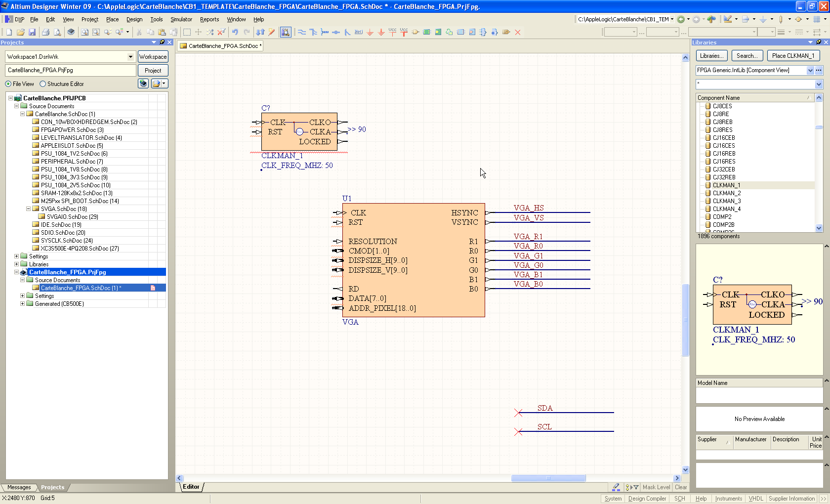Select the File View radio button
This screenshot has height=504, width=830.
[8, 84]
